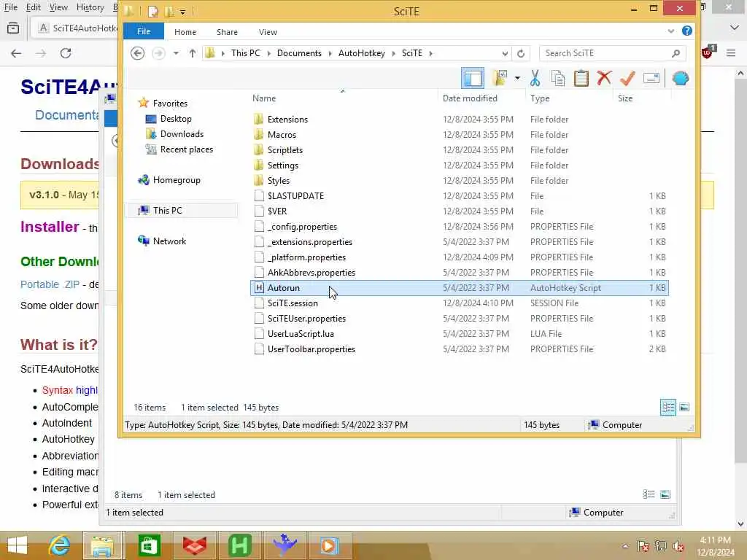Select the UserLuaScript.lua file
This screenshot has height=560, width=747.
(x=301, y=334)
